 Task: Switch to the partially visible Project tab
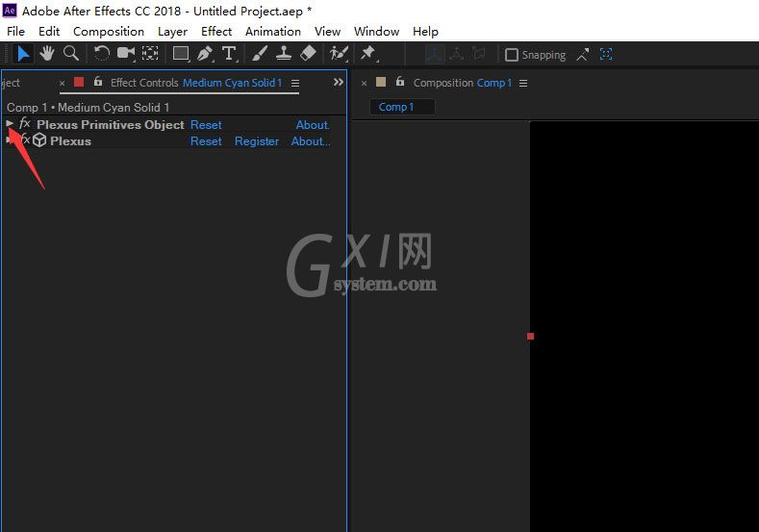coord(11,83)
